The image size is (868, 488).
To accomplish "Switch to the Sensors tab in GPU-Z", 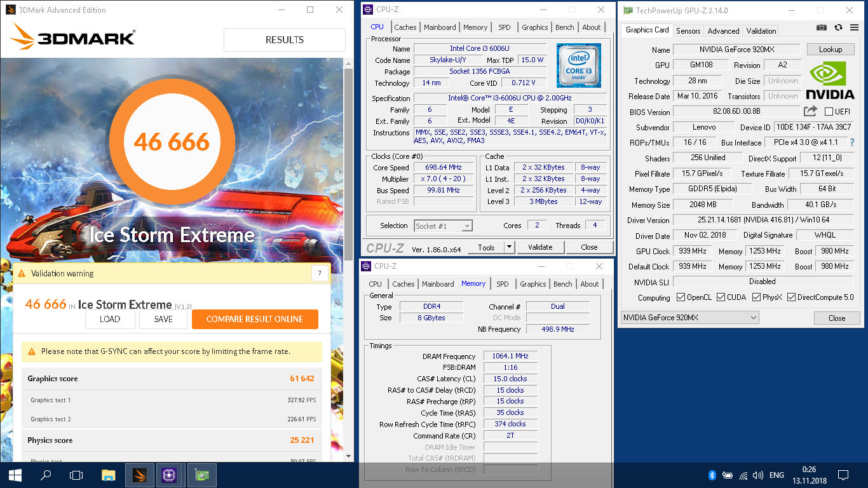I will (x=688, y=30).
